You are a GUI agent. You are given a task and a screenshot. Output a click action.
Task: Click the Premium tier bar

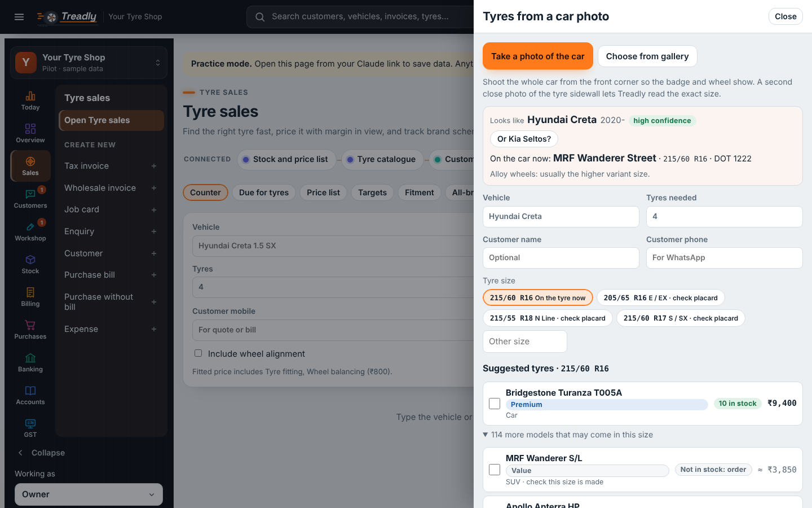pos(606,404)
